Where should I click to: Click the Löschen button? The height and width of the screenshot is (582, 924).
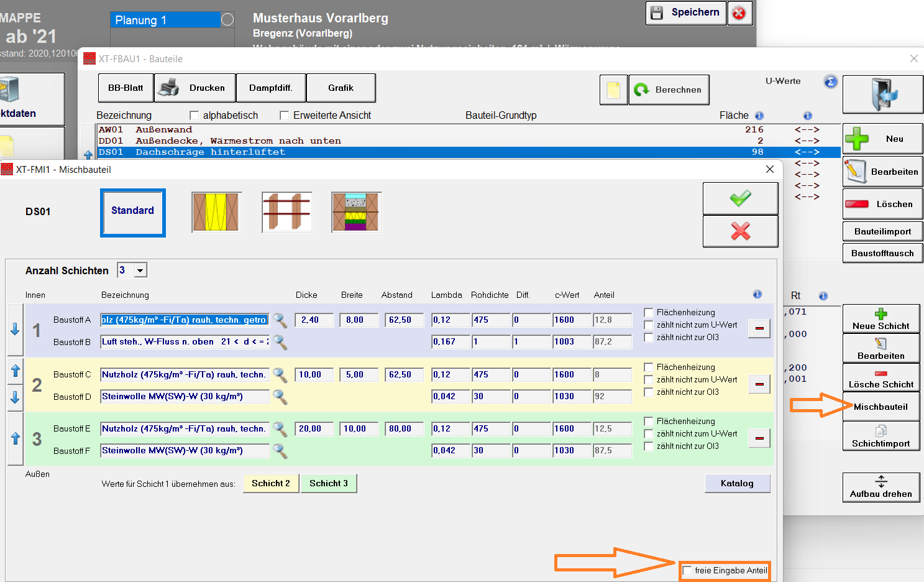point(882,204)
